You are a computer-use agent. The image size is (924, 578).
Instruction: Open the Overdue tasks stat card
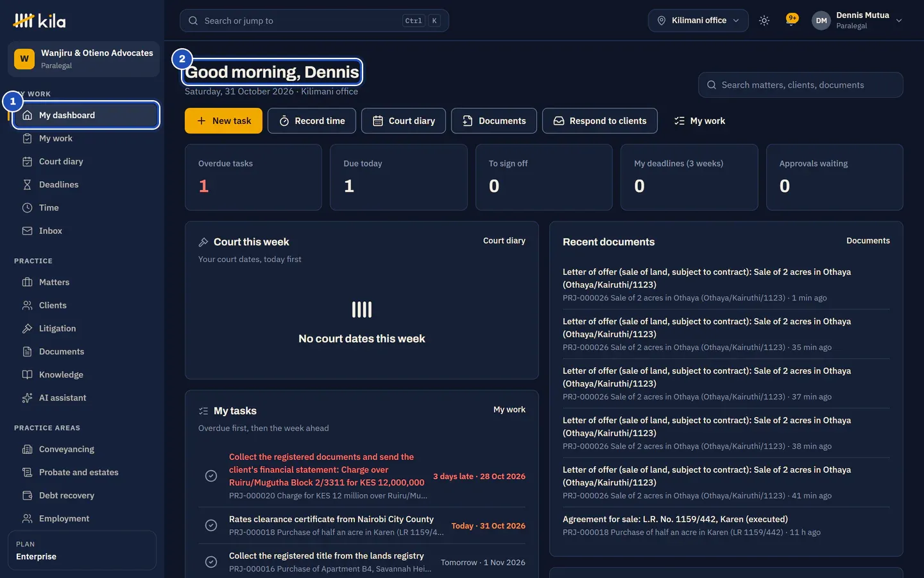[x=253, y=177]
